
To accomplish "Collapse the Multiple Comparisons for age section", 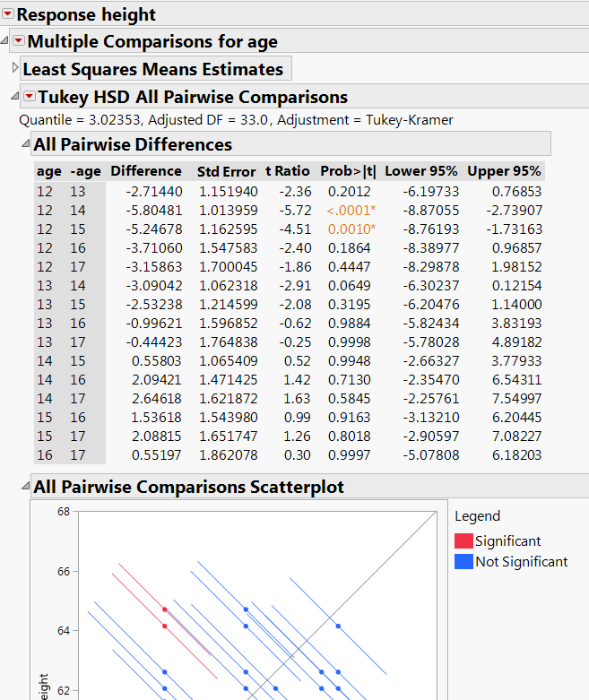I will pos(4,41).
